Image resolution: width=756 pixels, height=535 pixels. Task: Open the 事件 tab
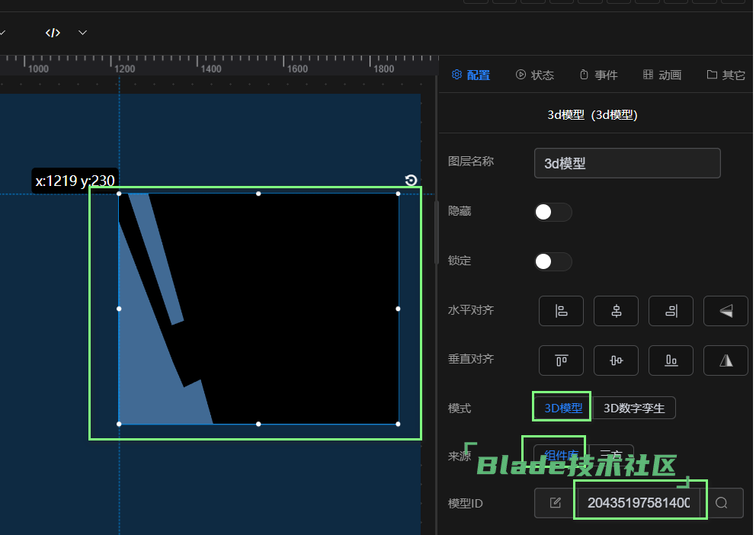click(598, 75)
